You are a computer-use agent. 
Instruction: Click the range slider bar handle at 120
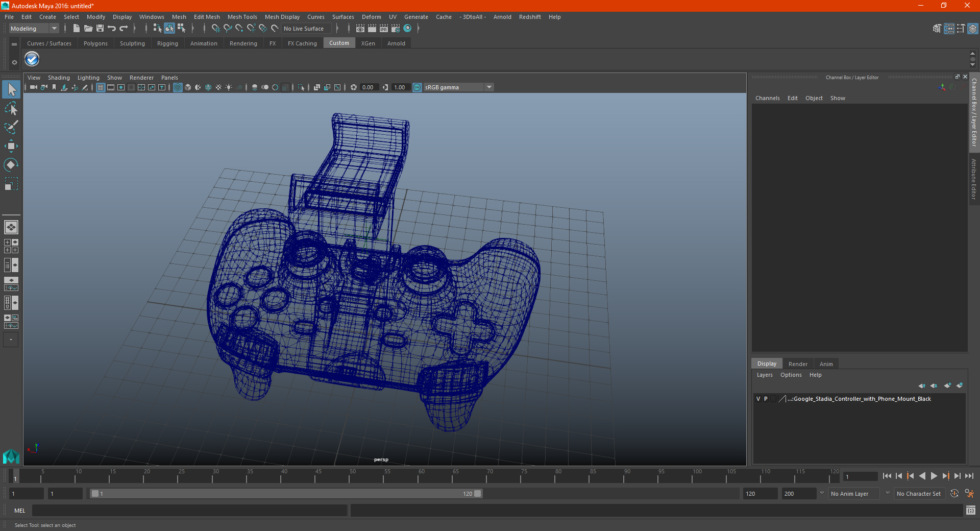tap(478, 494)
